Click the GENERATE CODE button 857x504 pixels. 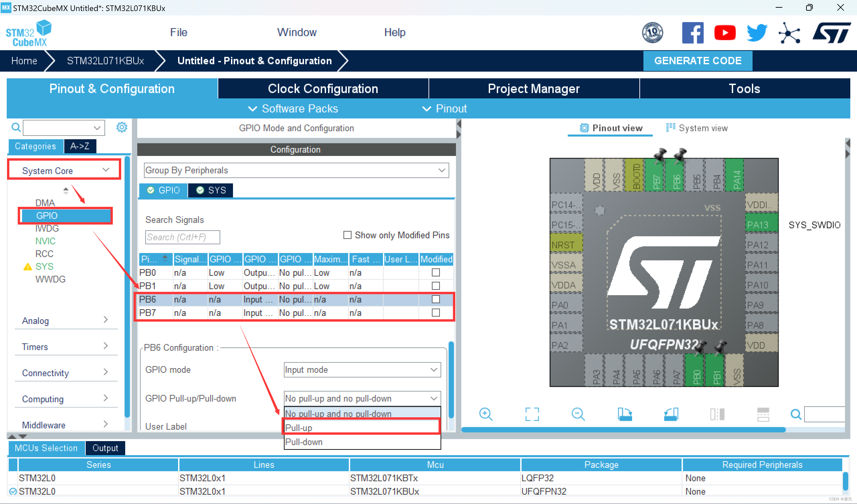pos(698,61)
